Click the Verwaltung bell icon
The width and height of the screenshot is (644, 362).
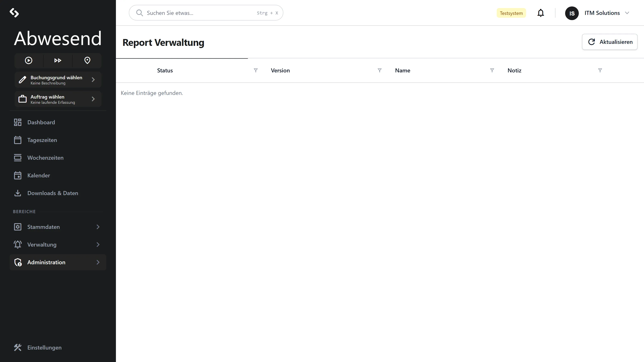click(18, 245)
